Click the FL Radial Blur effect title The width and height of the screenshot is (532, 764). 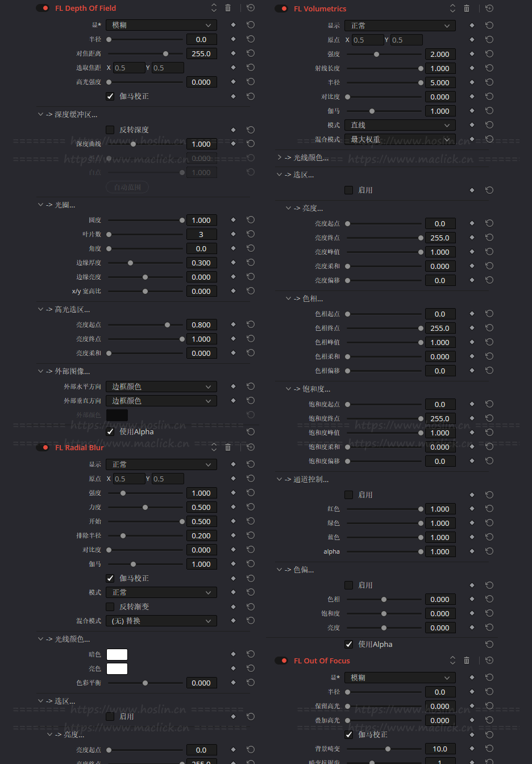(80, 447)
